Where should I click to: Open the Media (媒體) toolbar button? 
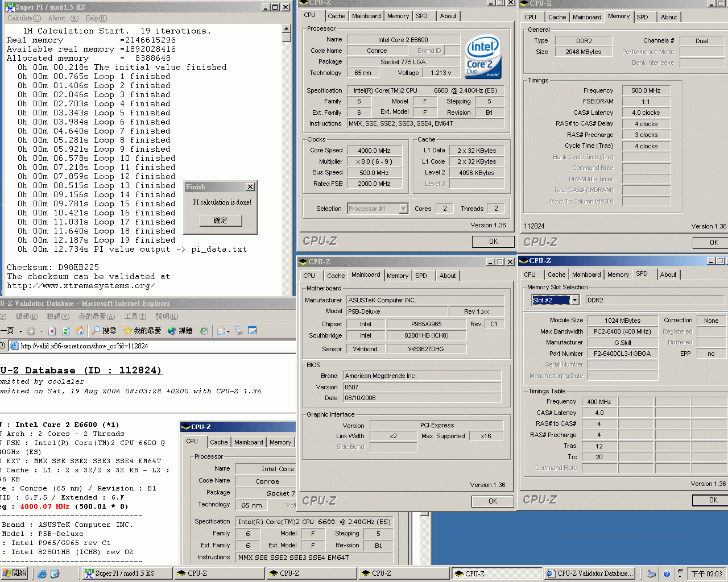tap(180, 331)
